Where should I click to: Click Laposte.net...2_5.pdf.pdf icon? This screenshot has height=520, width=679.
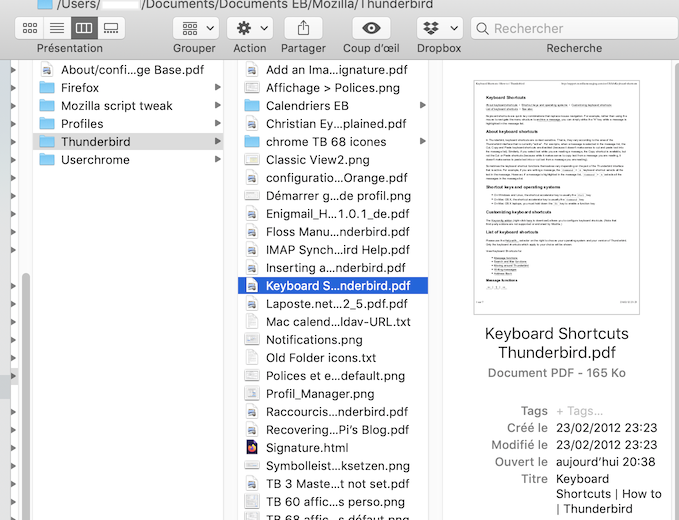pos(252,304)
